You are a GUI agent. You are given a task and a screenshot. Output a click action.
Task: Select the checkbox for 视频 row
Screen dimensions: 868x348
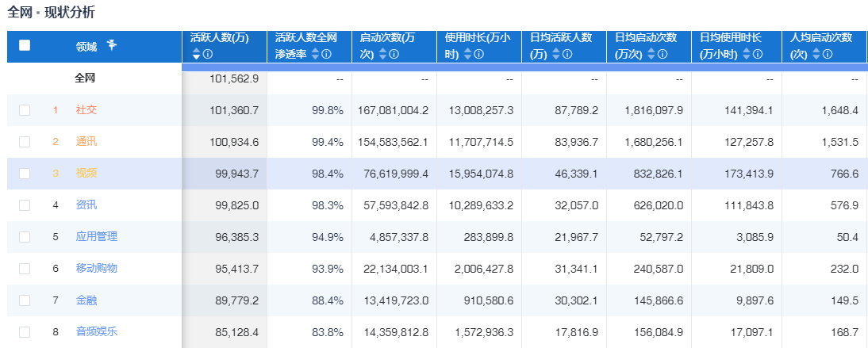[25, 174]
